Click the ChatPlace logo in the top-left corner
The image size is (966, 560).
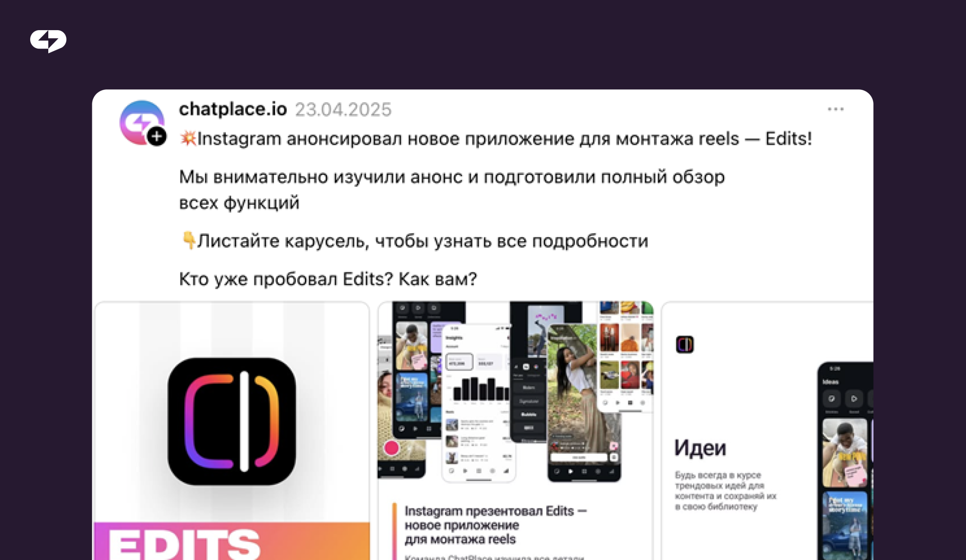pos(48,41)
